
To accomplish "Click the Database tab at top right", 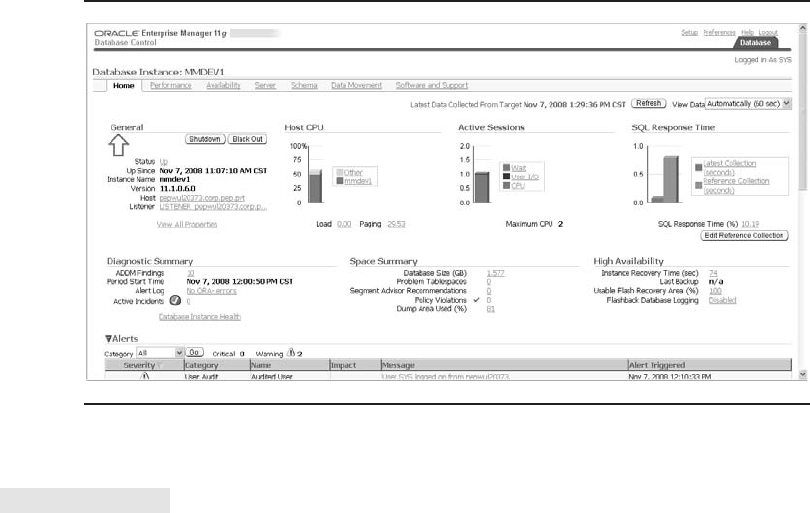I will click(x=755, y=43).
